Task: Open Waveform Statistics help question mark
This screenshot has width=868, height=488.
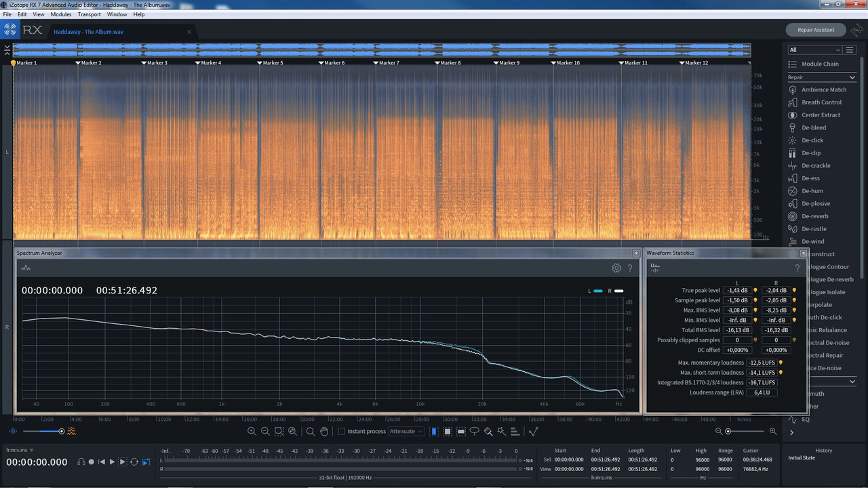Action: [x=797, y=268]
